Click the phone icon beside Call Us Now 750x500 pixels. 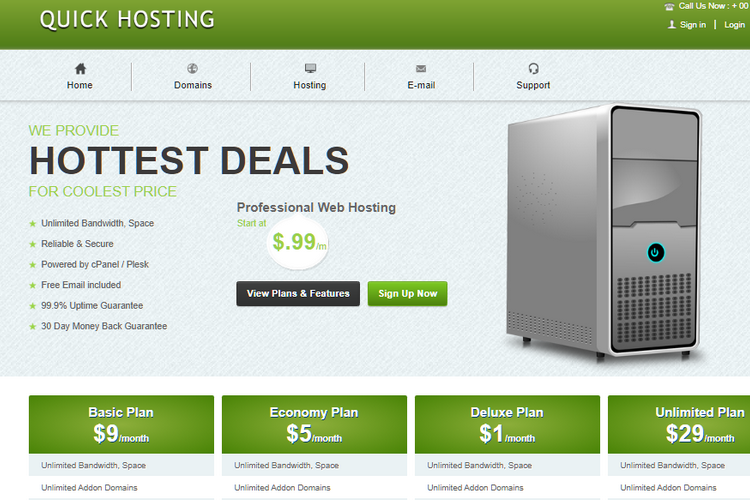pos(669,7)
